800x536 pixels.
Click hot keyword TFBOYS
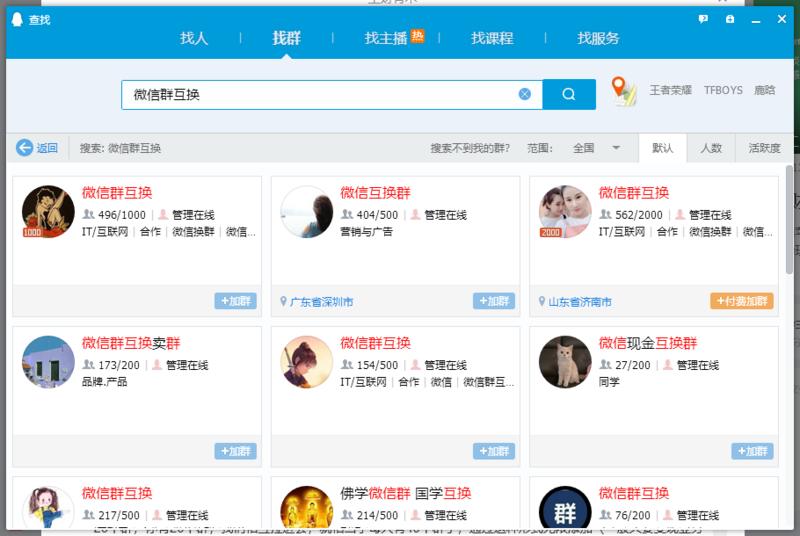(723, 90)
